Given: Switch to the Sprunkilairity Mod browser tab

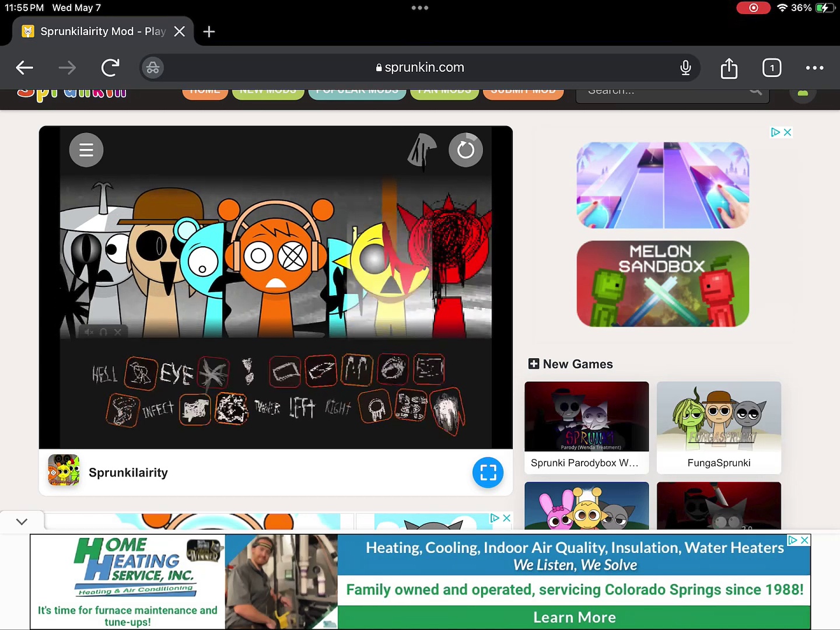Looking at the screenshot, I should [x=103, y=32].
